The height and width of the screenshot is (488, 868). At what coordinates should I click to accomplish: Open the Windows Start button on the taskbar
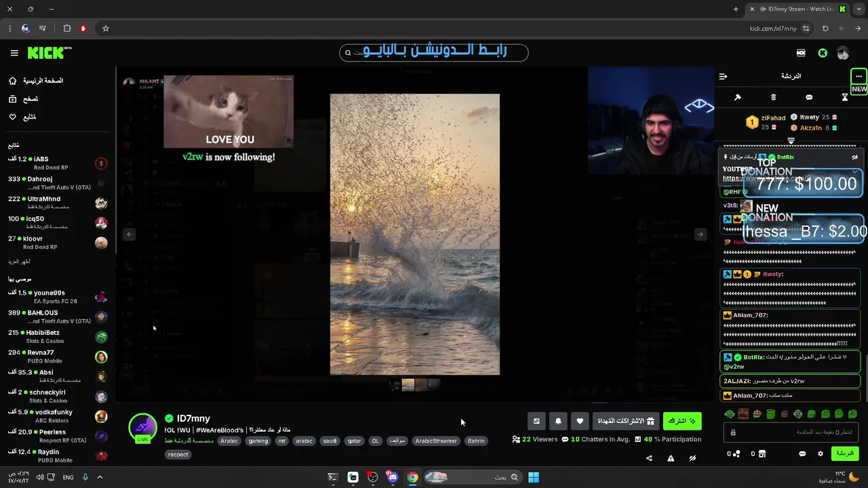click(x=534, y=477)
